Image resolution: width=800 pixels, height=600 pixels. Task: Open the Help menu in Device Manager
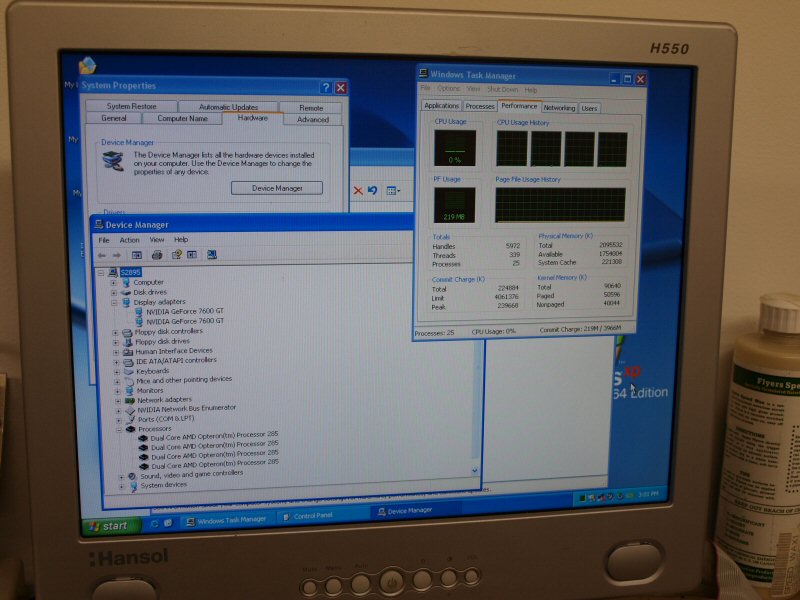[x=181, y=239]
